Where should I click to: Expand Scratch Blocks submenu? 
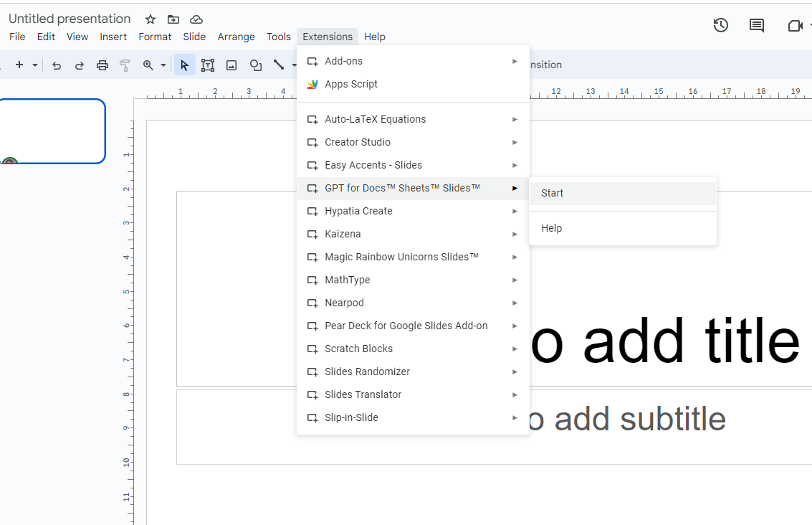click(x=413, y=349)
